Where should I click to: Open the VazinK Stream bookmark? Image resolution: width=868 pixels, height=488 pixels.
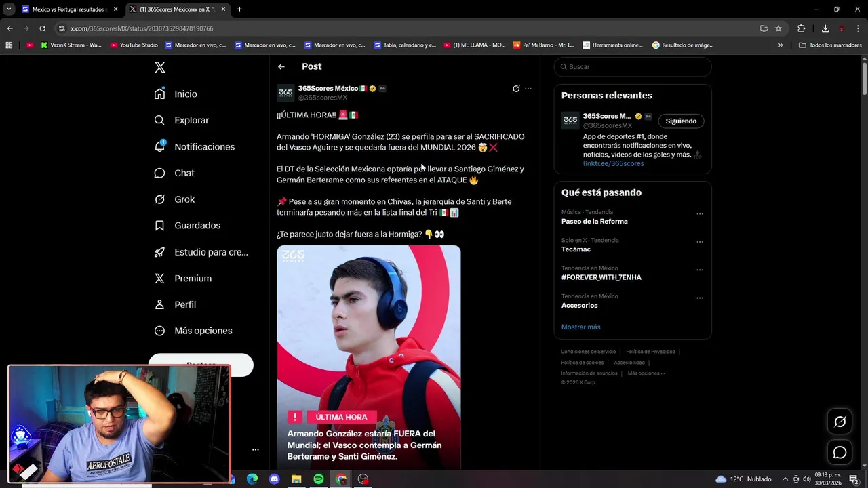point(71,45)
